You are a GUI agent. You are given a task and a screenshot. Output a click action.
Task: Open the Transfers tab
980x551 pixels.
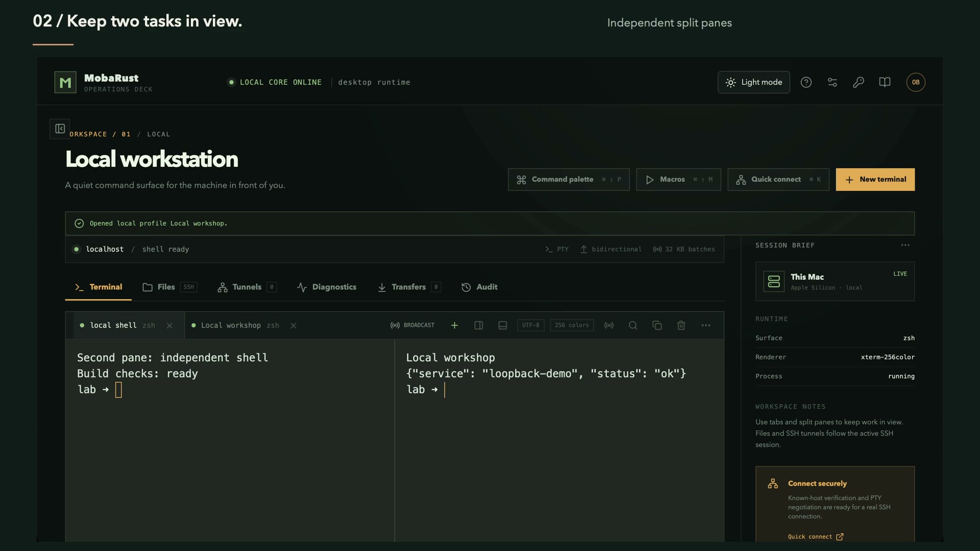(409, 287)
